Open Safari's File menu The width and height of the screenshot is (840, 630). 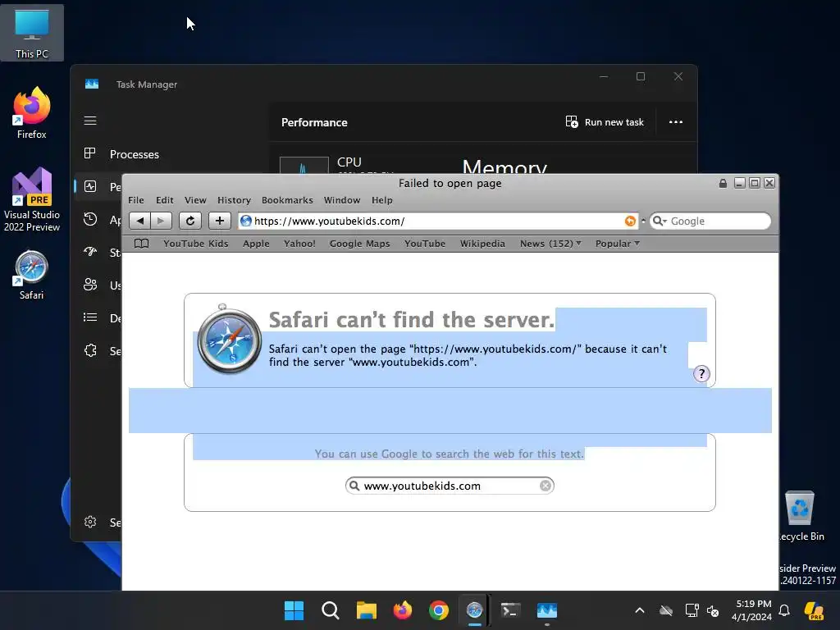coord(136,200)
